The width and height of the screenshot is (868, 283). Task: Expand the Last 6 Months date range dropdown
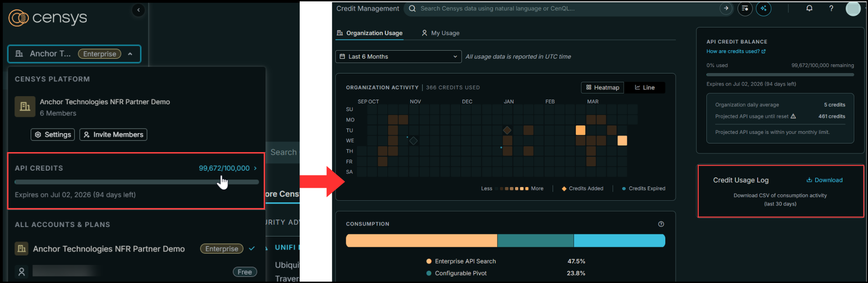coord(398,56)
